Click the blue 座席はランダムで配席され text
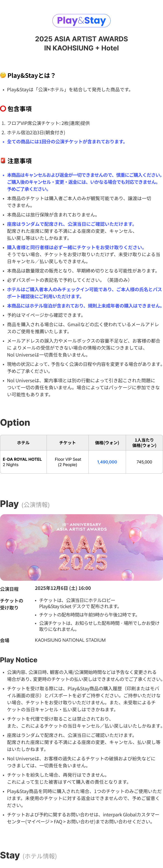The height and width of the screenshot is (868, 163). click(71, 224)
